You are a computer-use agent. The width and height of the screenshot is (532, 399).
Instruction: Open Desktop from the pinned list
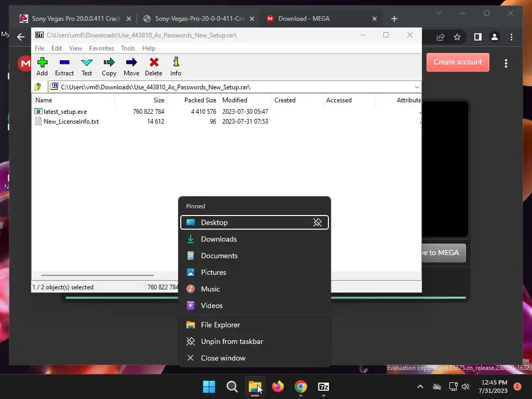243,222
